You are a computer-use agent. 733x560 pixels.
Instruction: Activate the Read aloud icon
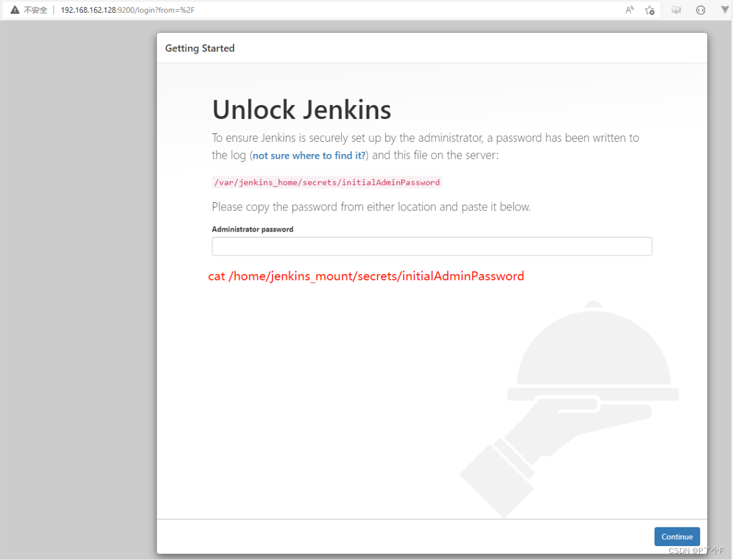click(x=630, y=10)
